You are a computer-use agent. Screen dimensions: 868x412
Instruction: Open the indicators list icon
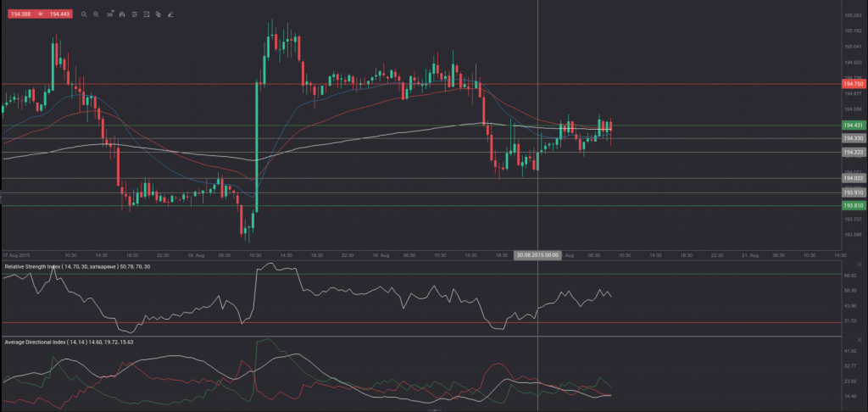(134, 14)
